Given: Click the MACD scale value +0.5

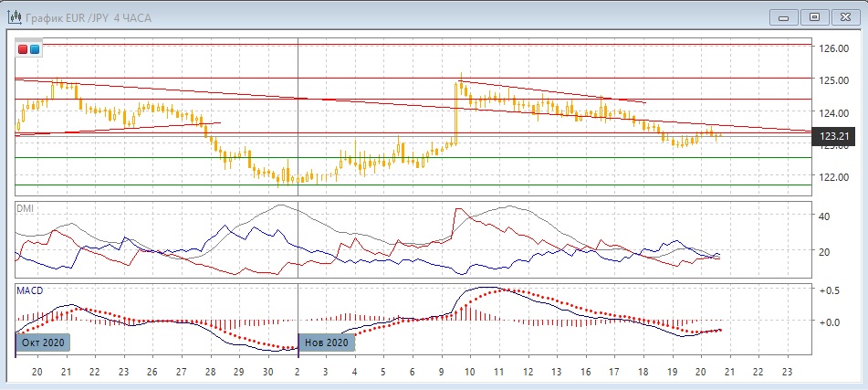Looking at the screenshot, I should [829, 290].
